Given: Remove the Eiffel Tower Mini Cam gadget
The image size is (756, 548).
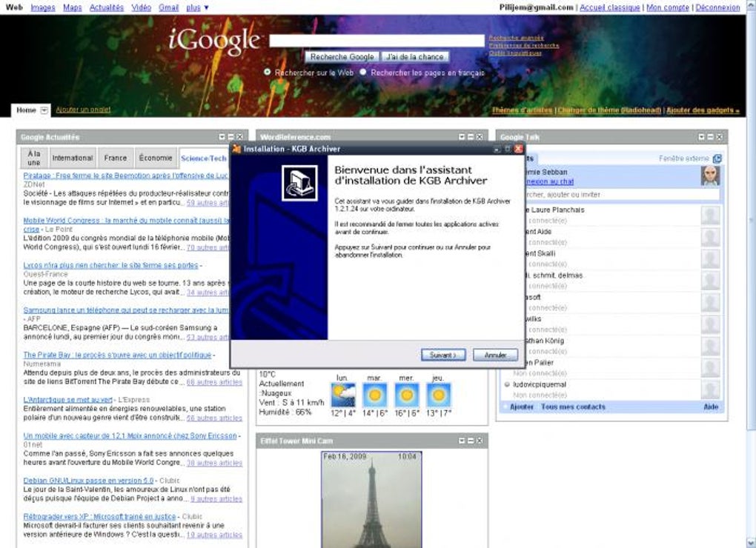Looking at the screenshot, I should pyautogui.click(x=480, y=441).
